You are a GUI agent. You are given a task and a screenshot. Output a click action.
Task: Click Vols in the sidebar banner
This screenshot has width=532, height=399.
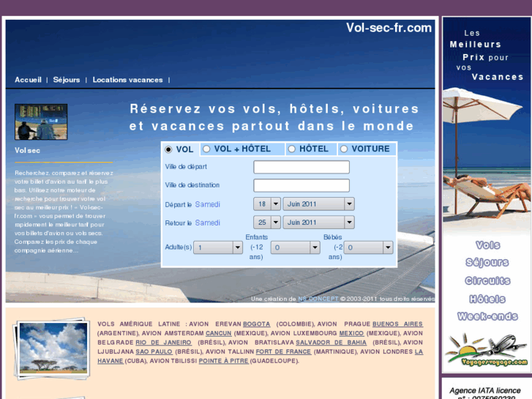pos(488,245)
